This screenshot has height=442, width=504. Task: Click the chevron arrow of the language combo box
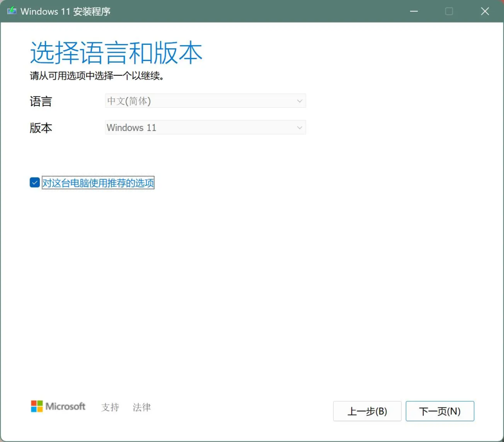coord(300,101)
